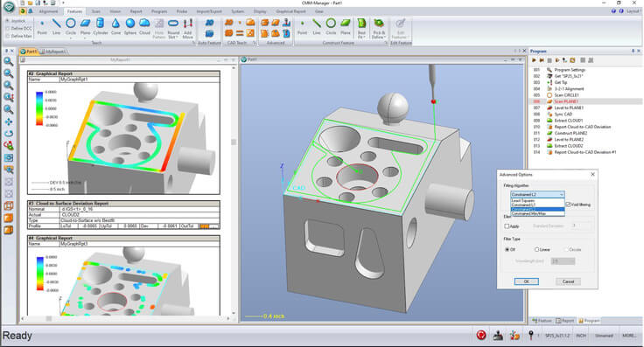
Task: Expand the Plane tool dropdown arrow
Action: (x=85, y=38)
